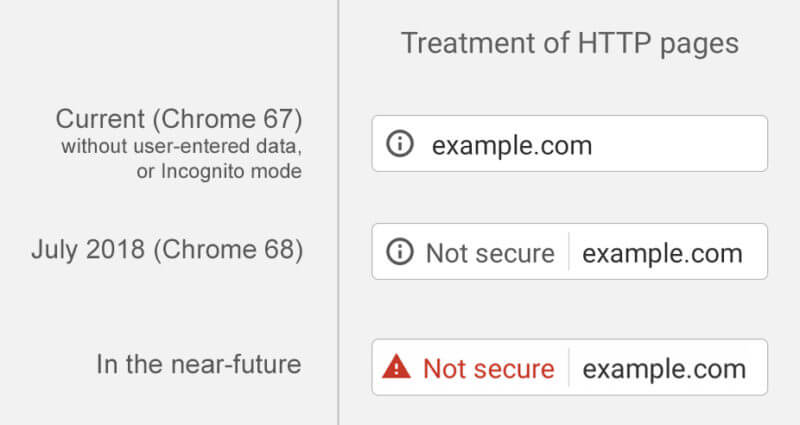Click example.com in the Chrome 67 address bar
The height and width of the screenshot is (425, 800).
tap(512, 145)
